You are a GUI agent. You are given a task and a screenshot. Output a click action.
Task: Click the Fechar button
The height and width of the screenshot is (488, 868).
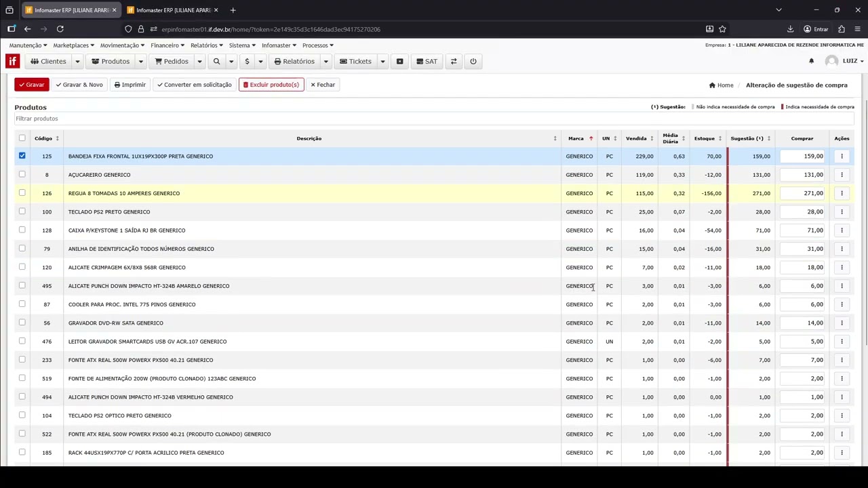[x=323, y=85]
